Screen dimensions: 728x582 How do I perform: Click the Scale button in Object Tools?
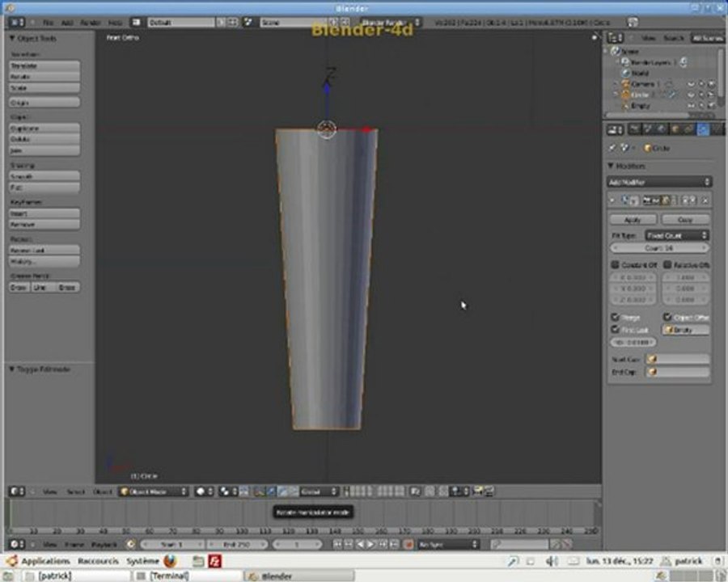point(44,88)
